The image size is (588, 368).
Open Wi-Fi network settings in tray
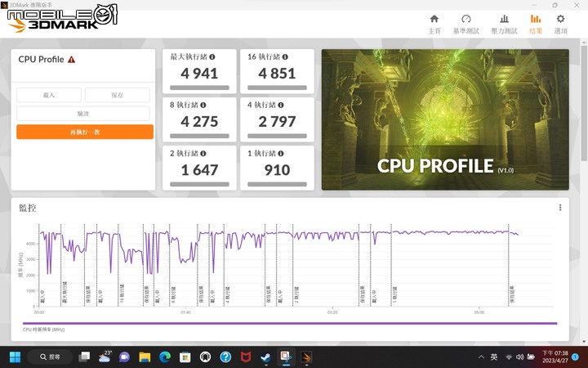(x=509, y=357)
